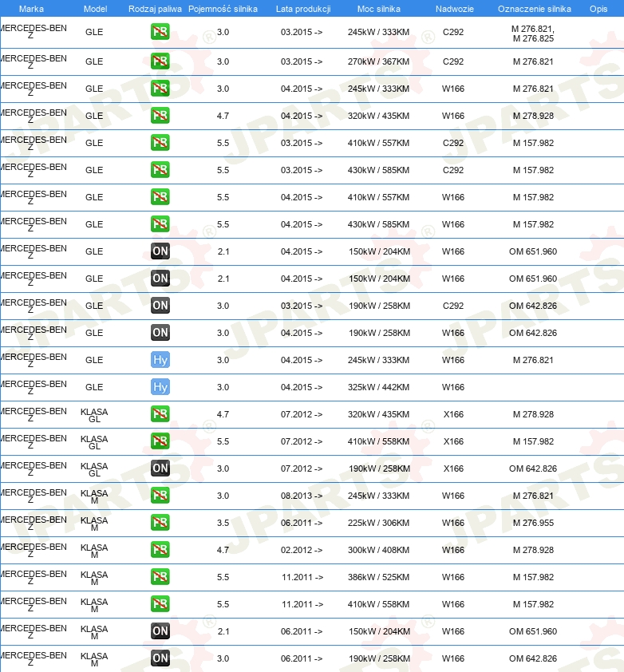This screenshot has width=624, height=672.
Task: Click the 386kW / 525KM power cell
Action: (x=378, y=577)
